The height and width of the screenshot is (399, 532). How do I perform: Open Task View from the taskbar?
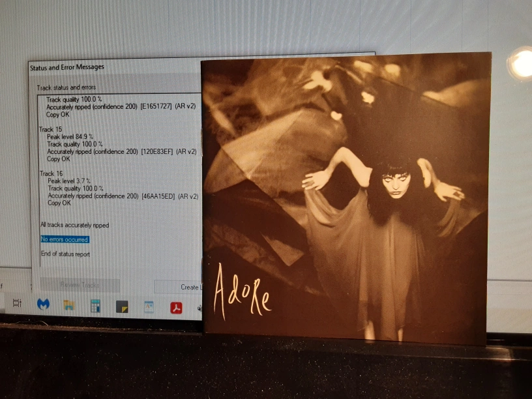[17, 303]
